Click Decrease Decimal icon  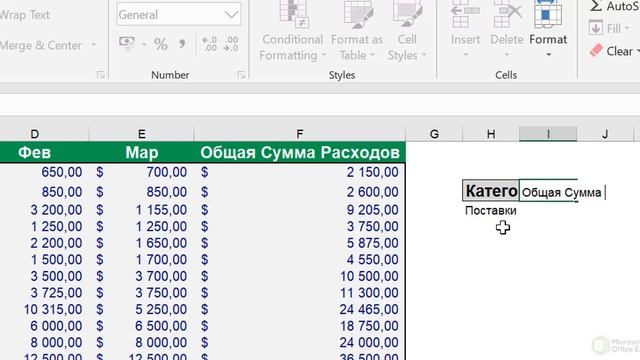231,44
